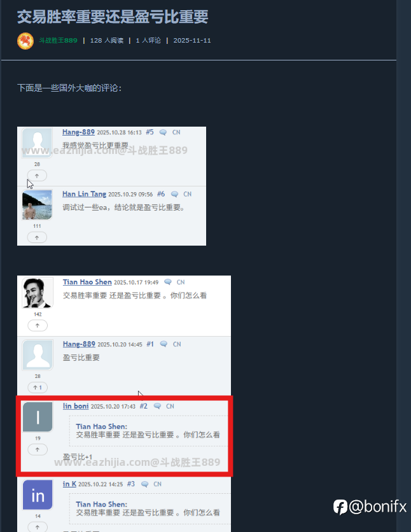
Task: Open the 斗战胜王889 author profile link
Action: pos(58,40)
